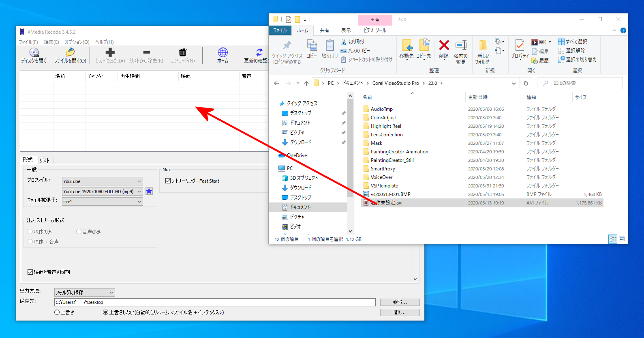Select the VoiceOver folder in file list

[381, 177]
